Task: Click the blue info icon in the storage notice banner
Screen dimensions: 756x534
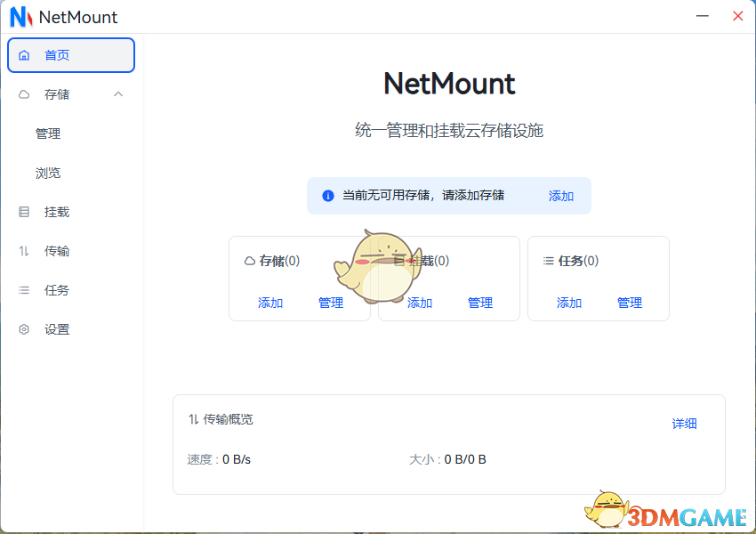Action: (327, 195)
